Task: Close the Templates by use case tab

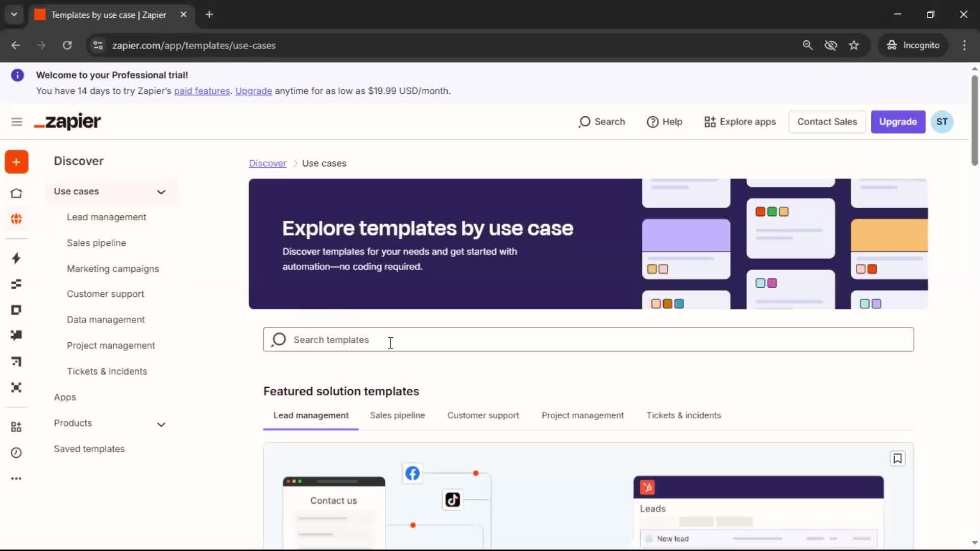Action: (x=183, y=15)
